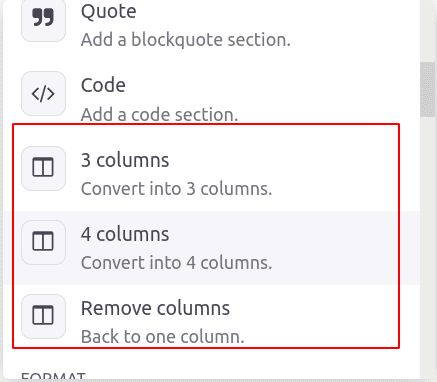Click empty area of highlighted 4 columns row
This screenshot has width=437, height=382.
coord(333,248)
